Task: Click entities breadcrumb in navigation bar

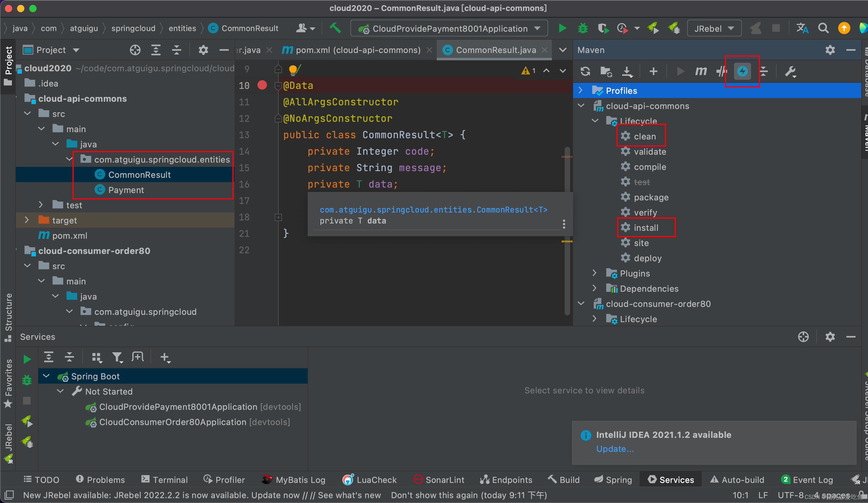Action: pos(182,28)
